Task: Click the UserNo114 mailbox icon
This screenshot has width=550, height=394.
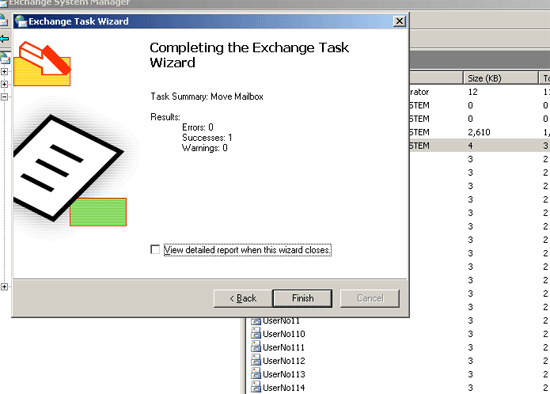Action: (x=256, y=387)
